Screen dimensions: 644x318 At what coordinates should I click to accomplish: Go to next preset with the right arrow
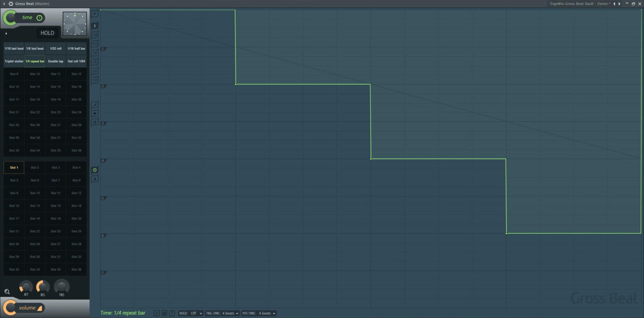[x=619, y=4]
